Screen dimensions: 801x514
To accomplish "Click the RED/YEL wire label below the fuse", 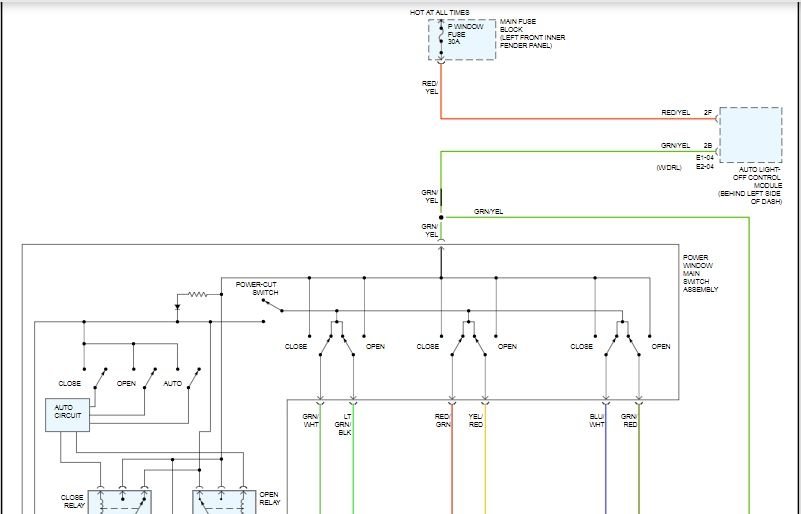I will [431, 88].
